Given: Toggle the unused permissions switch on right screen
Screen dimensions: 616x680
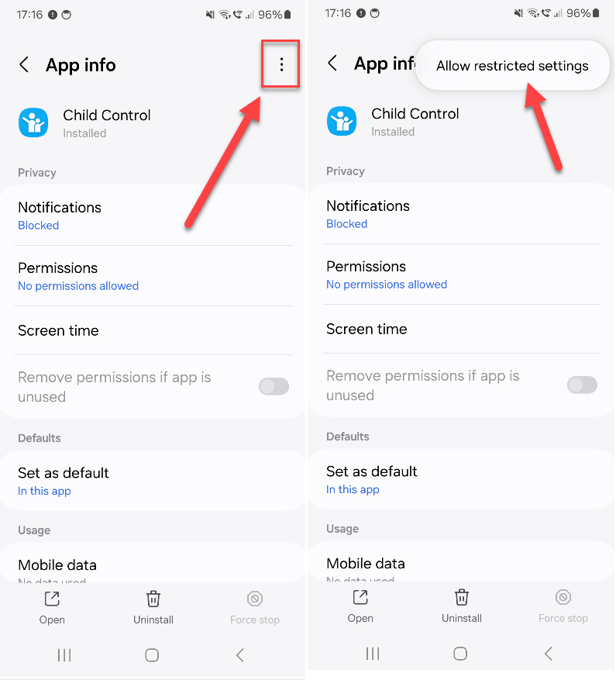Looking at the screenshot, I should pyautogui.click(x=582, y=385).
